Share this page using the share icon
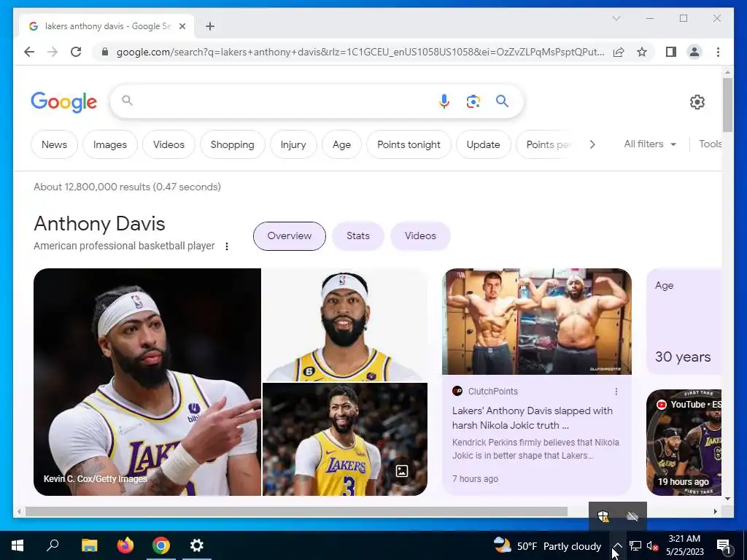The image size is (747, 560). [x=619, y=52]
